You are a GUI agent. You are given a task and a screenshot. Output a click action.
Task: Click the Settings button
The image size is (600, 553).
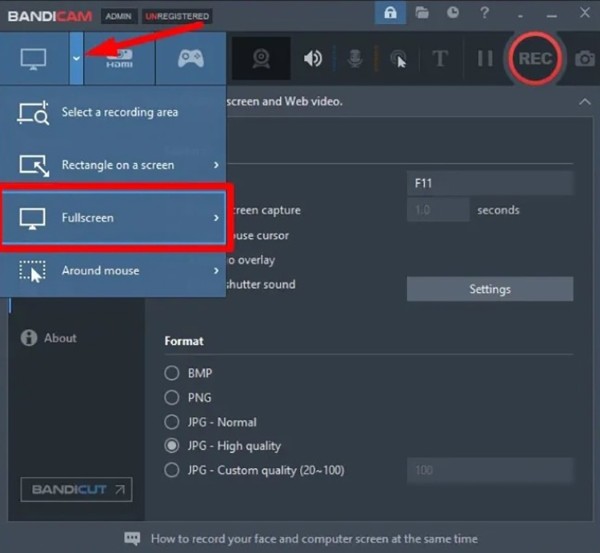tap(489, 289)
